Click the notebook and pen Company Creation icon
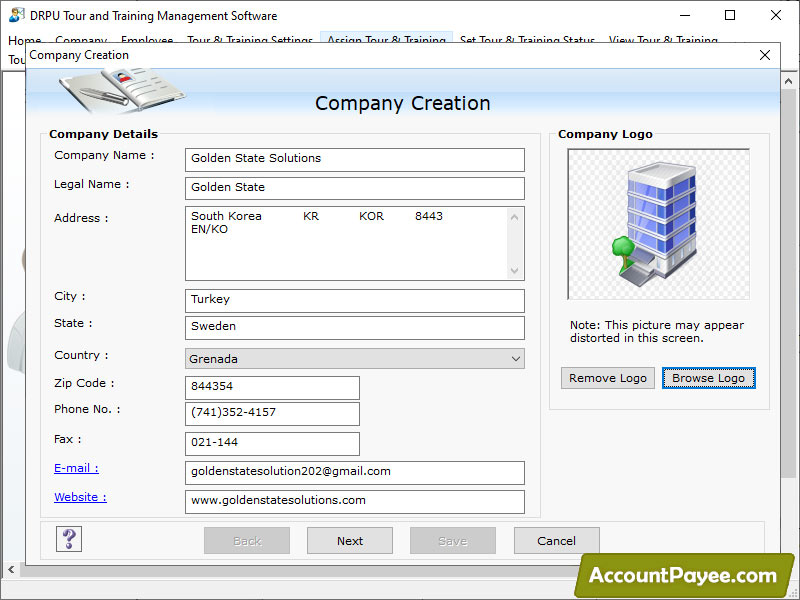 pos(120,88)
